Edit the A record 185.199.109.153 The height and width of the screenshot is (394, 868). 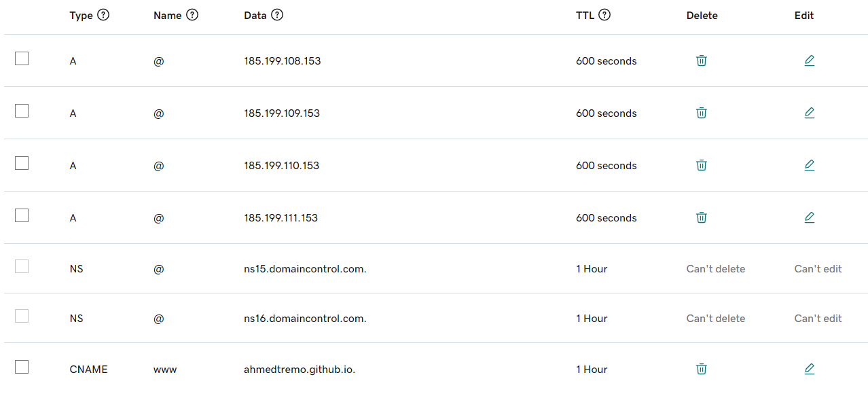pos(809,113)
